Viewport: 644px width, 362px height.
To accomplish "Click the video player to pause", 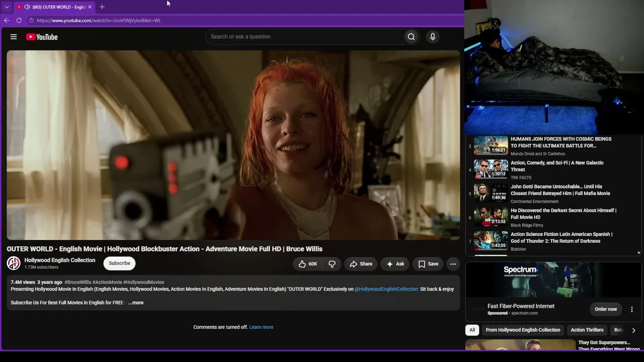I will [x=233, y=145].
